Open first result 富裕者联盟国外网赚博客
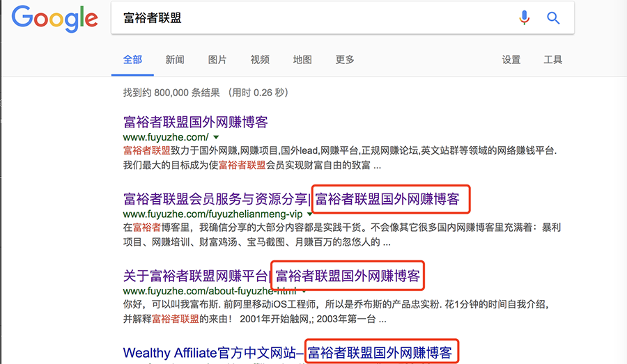627x364 pixels. [196, 122]
